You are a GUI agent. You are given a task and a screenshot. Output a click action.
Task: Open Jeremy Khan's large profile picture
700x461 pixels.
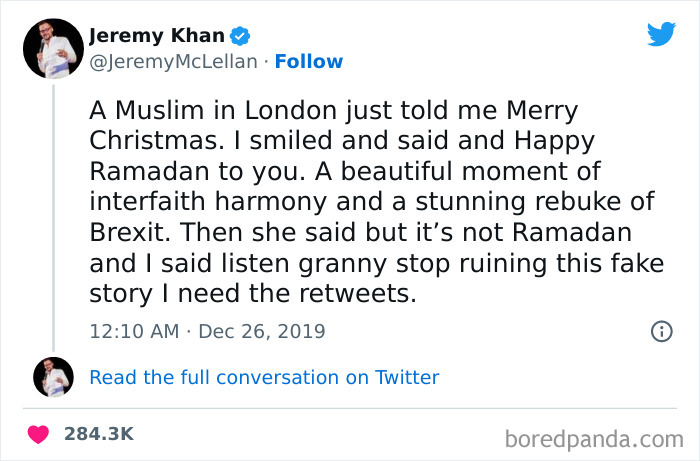pos(52,49)
